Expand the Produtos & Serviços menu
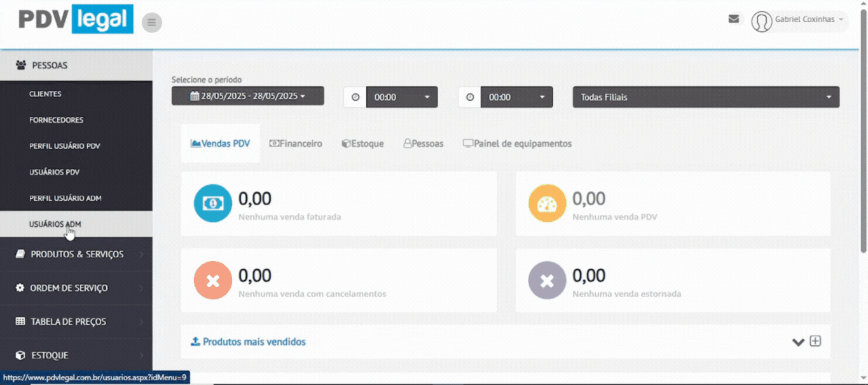Viewport: 868px width, 385px height. coord(76,254)
